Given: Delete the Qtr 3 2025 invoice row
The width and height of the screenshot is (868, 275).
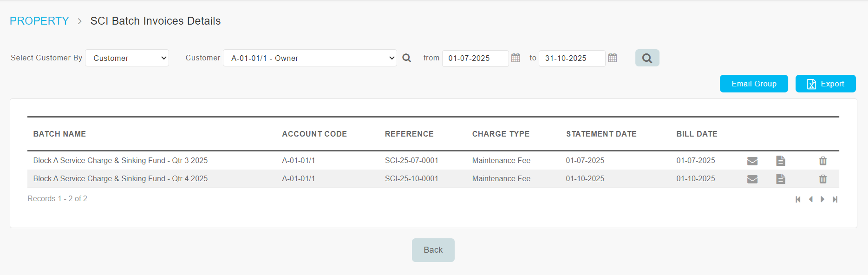Looking at the screenshot, I should (x=823, y=161).
